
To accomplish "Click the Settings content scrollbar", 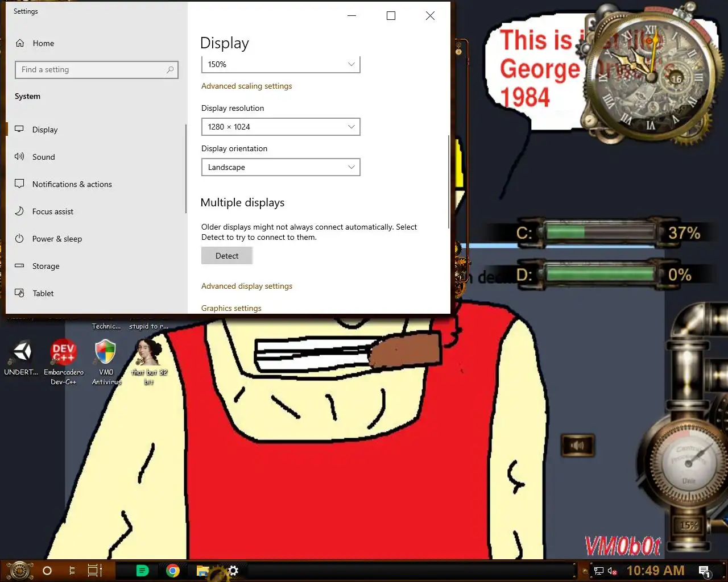I will 449,182.
